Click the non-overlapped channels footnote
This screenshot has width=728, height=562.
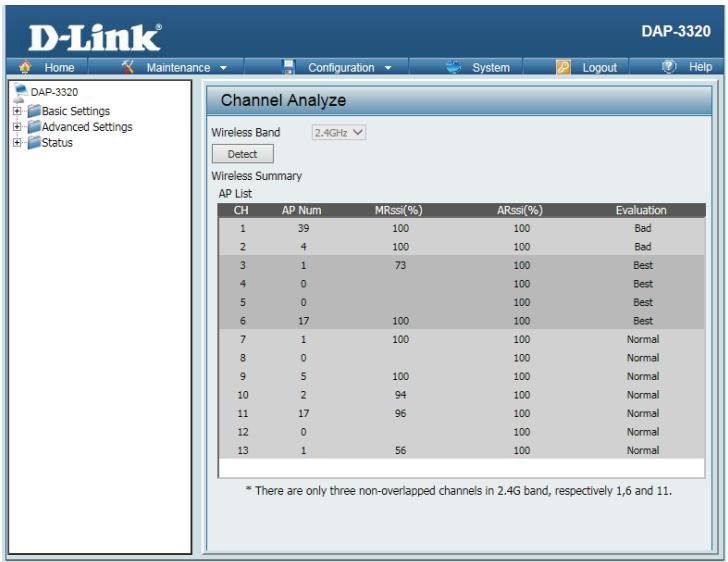[458, 491]
